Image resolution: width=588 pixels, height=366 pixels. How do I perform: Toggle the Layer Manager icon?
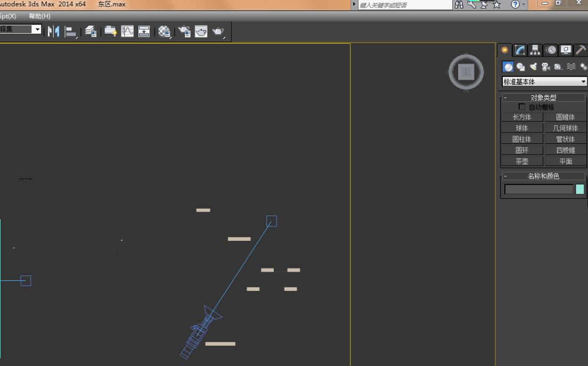91,31
